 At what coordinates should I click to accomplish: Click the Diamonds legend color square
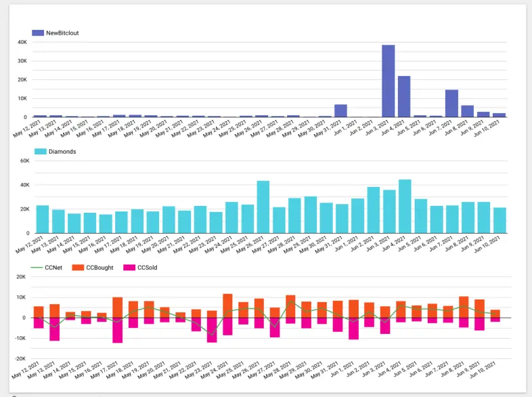[38, 152]
